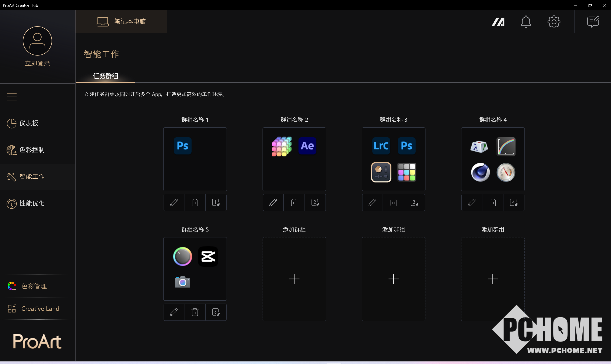
Task: Open the feedback note icon
Action: tap(593, 22)
